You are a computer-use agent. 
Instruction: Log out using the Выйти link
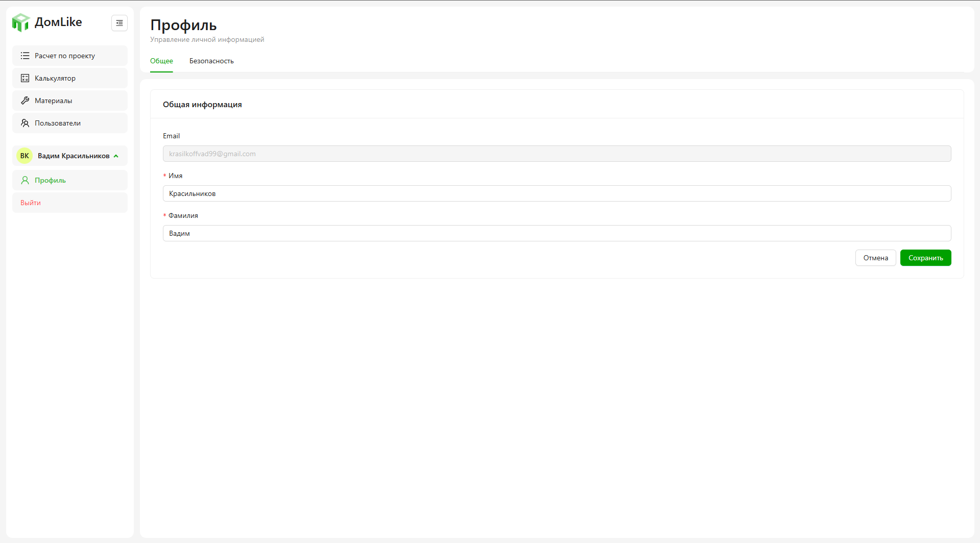tap(31, 203)
